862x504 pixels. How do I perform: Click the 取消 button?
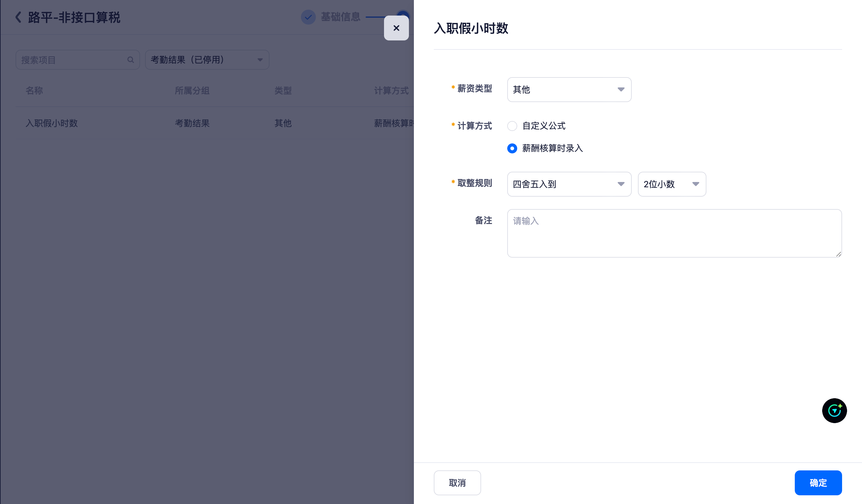click(x=457, y=483)
